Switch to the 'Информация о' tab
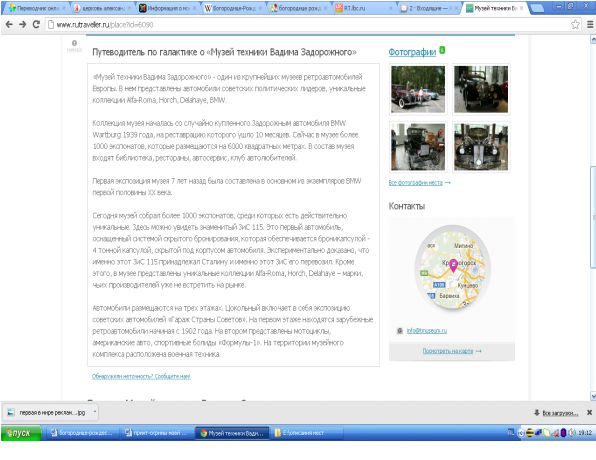Image resolution: width=596 pixels, height=460 pixels. tap(166, 8)
